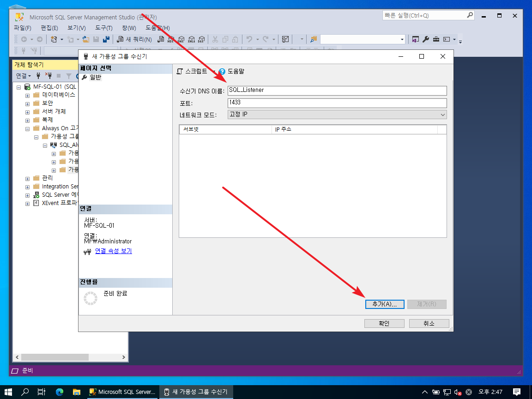This screenshot has height=399, width=532.
Task: Open the 연결 dropdown in Object Explorer
Action: tap(23, 76)
